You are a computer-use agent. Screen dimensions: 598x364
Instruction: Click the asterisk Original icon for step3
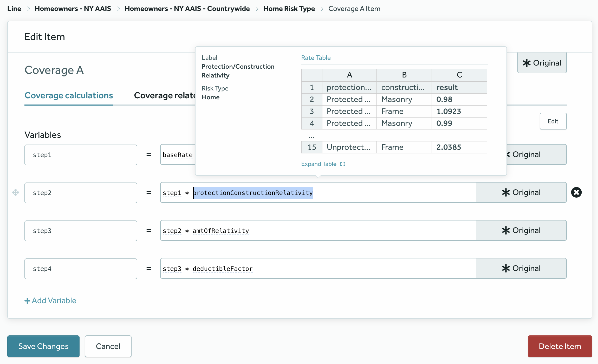(x=521, y=230)
